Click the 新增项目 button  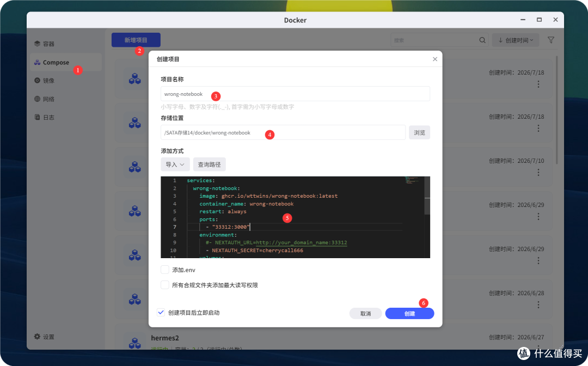pyautogui.click(x=136, y=40)
